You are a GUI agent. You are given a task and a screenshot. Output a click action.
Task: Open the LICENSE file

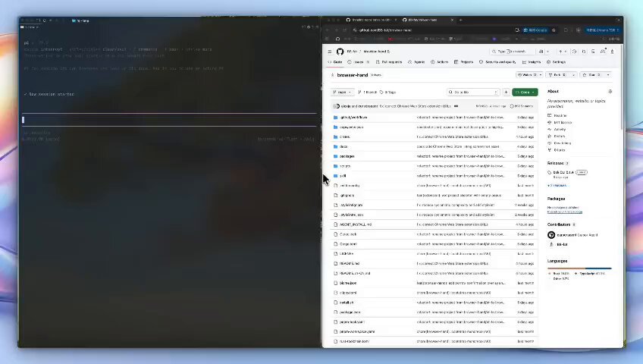click(x=347, y=254)
